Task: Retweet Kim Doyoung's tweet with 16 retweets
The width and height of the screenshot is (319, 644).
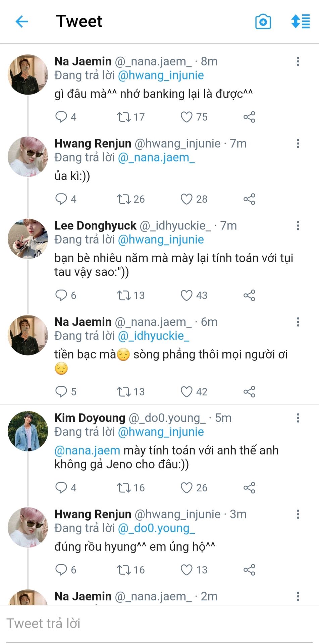Action: (x=123, y=488)
